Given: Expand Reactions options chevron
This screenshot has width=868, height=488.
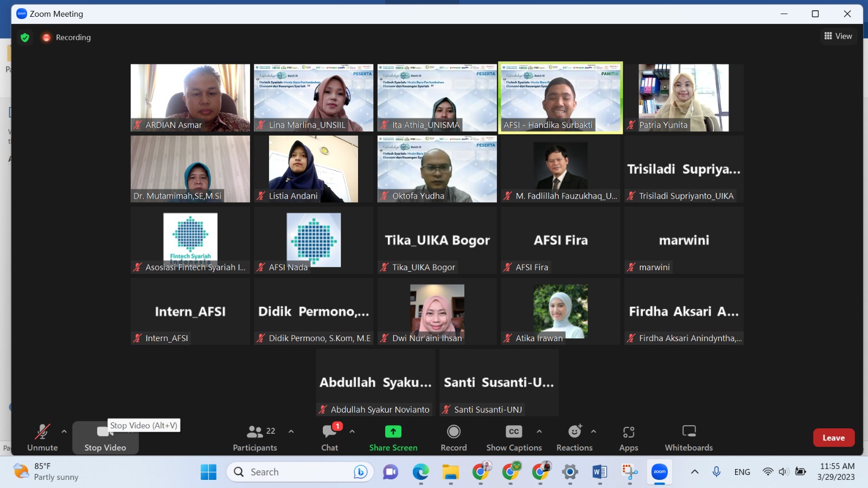Looking at the screenshot, I should (x=593, y=432).
